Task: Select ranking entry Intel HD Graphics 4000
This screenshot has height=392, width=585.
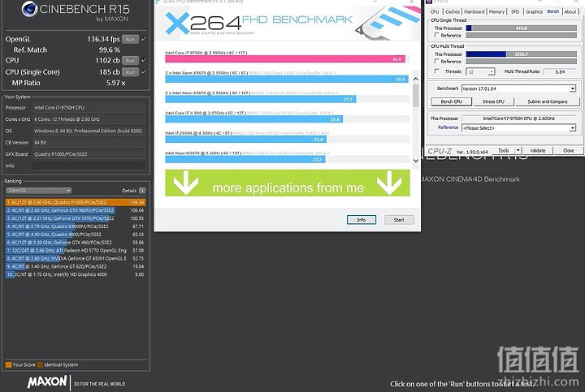Action: click(x=76, y=274)
